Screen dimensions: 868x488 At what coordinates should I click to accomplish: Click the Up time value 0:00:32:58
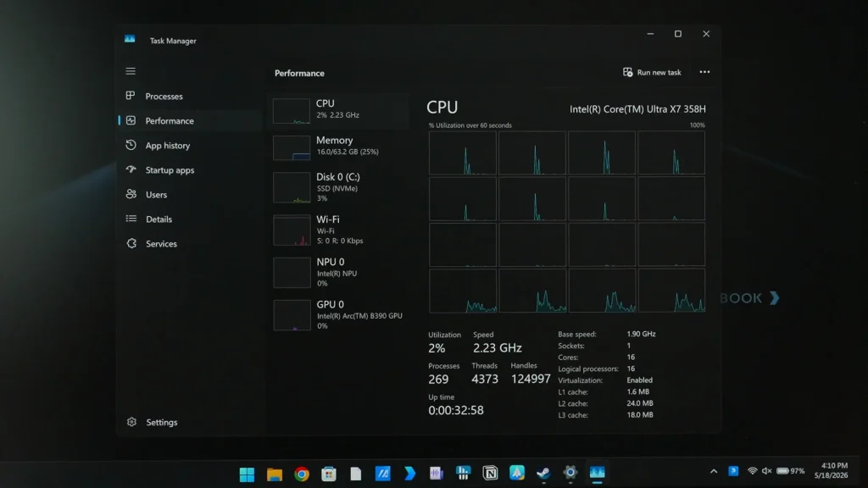pyautogui.click(x=455, y=410)
